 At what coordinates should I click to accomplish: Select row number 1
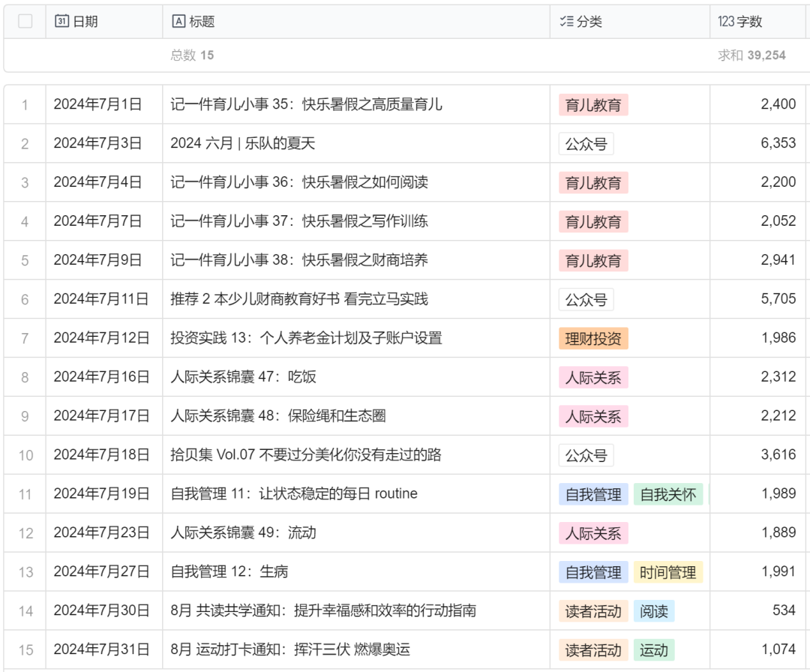click(25, 105)
